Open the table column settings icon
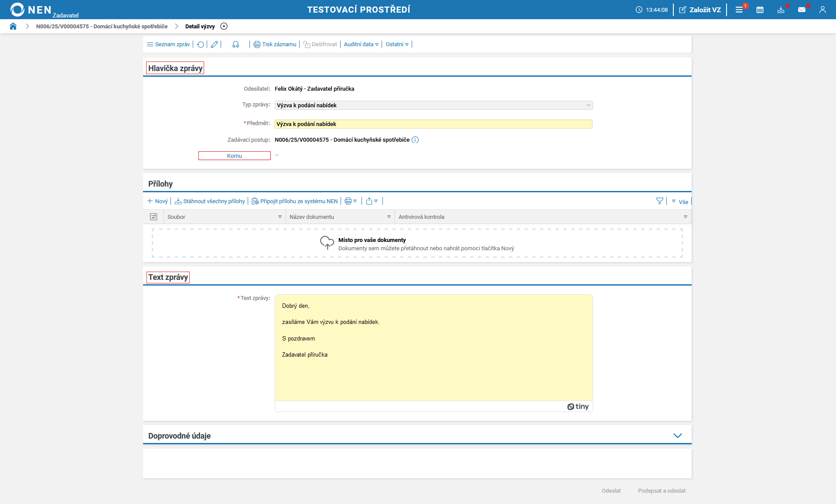Viewport: 836px width, 504px height. point(154,217)
